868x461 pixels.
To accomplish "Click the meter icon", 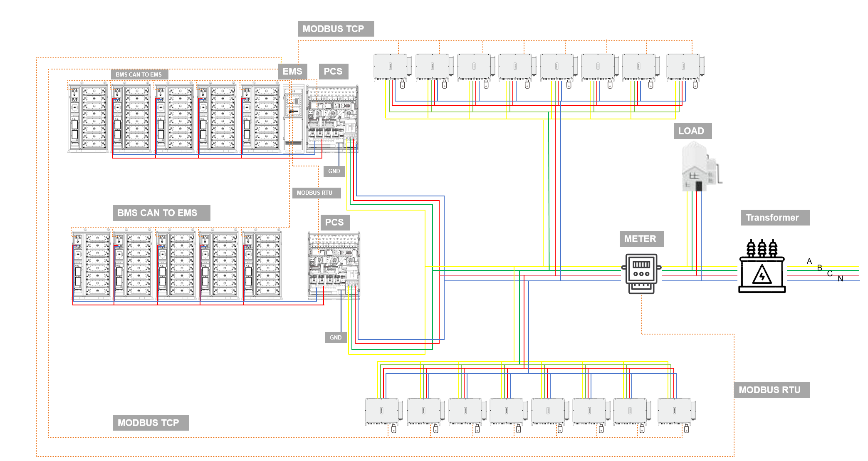I will click(641, 274).
